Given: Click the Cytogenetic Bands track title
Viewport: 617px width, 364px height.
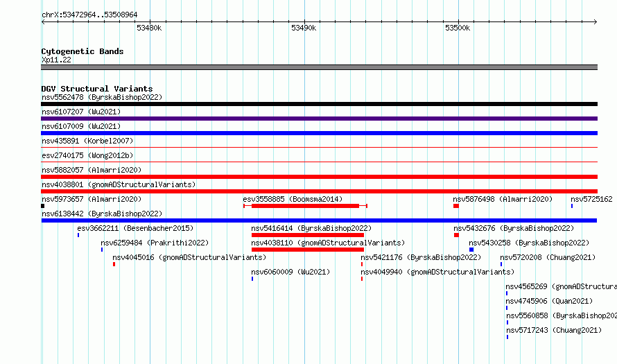Looking at the screenshot, I should pyautogui.click(x=82, y=51).
